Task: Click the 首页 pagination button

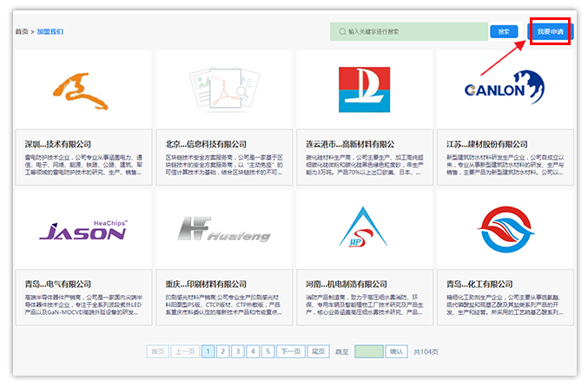Action: click(x=157, y=351)
